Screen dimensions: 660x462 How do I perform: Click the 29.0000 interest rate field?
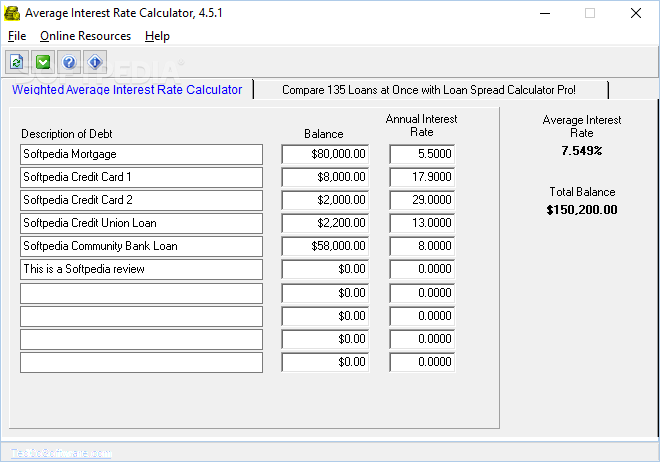pyautogui.click(x=422, y=200)
